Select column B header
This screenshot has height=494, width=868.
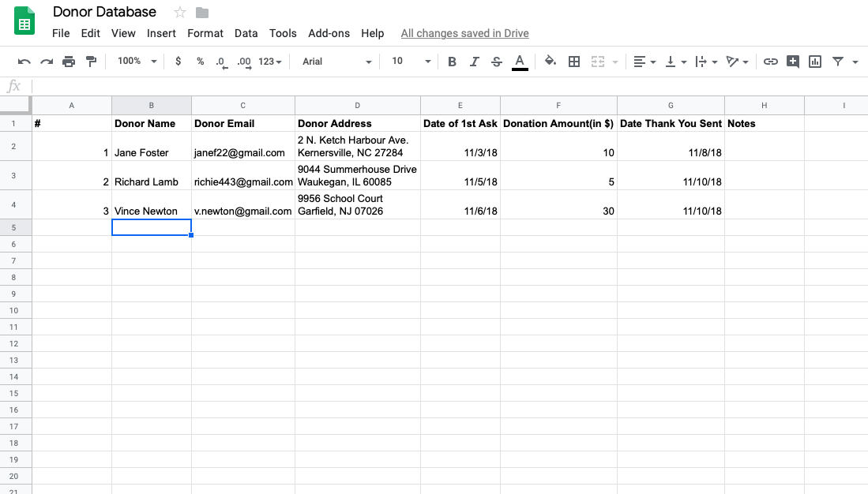click(151, 105)
